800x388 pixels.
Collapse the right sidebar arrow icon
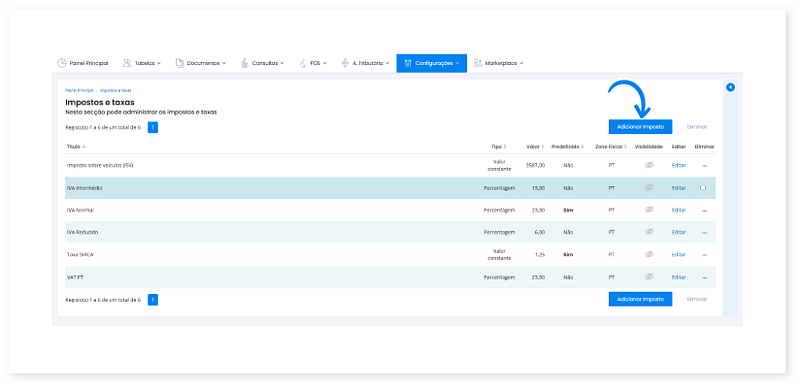pyautogui.click(x=731, y=87)
